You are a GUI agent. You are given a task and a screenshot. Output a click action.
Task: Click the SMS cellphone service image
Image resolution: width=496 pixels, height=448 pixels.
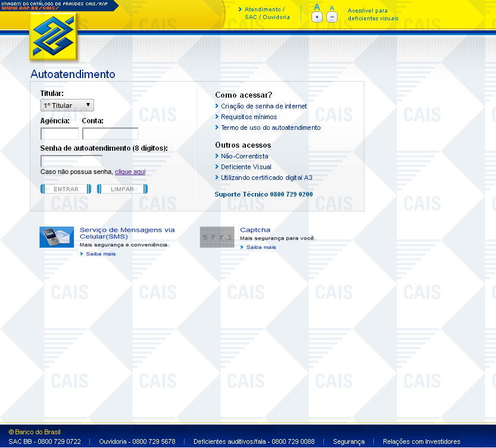point(57,237)
